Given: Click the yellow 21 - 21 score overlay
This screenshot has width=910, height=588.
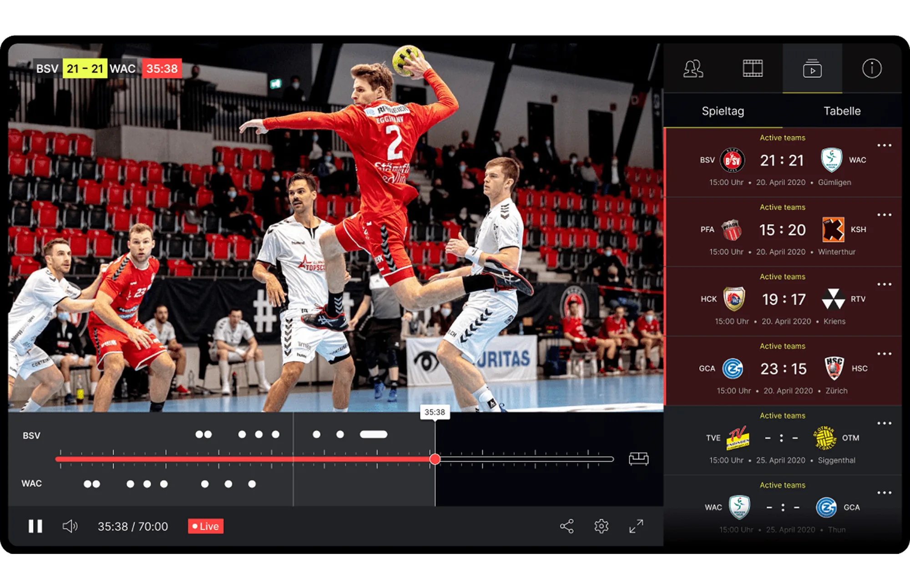Looking at the screenshot, I should pos(85,69).
